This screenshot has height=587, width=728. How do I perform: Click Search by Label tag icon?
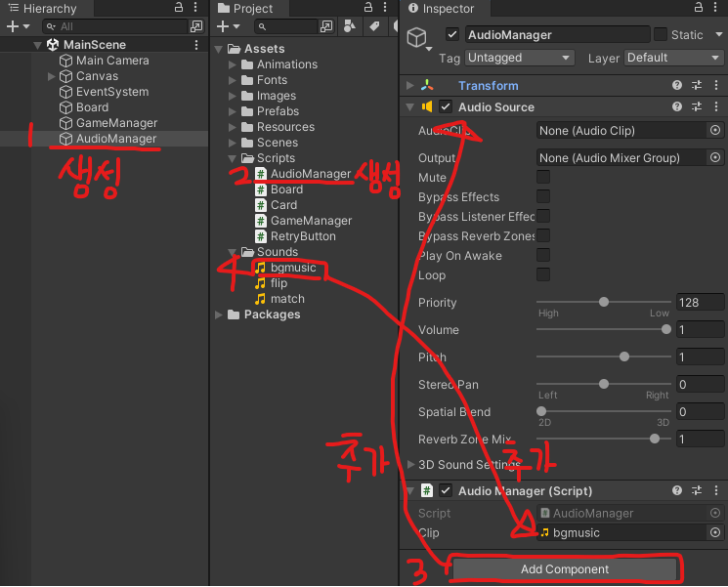tap(374, 26)
